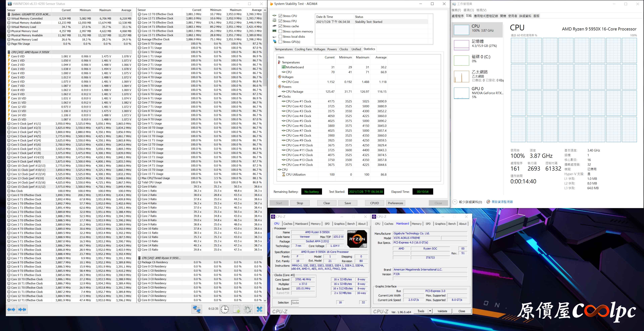Select Task Manager disk 0 (C:) thumbnail
Image resolution: width=644 pixels, height=331 pixels.
coord(461,60)
